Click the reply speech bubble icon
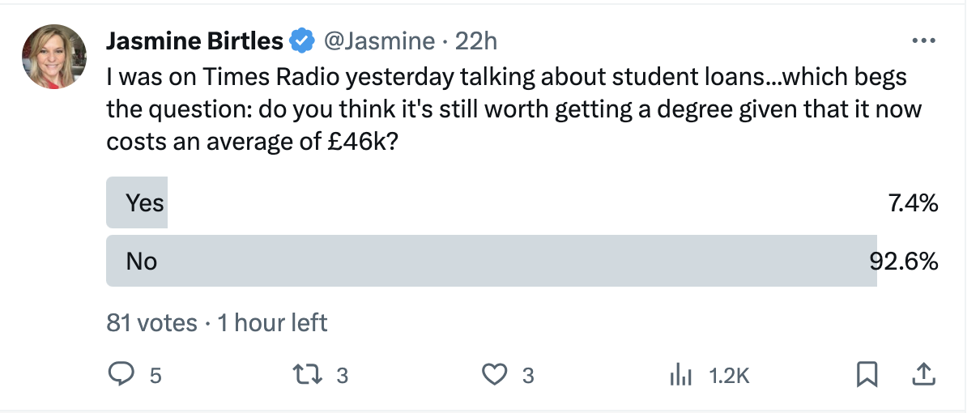This screenshot has height=413, width=980. [121, 375]
